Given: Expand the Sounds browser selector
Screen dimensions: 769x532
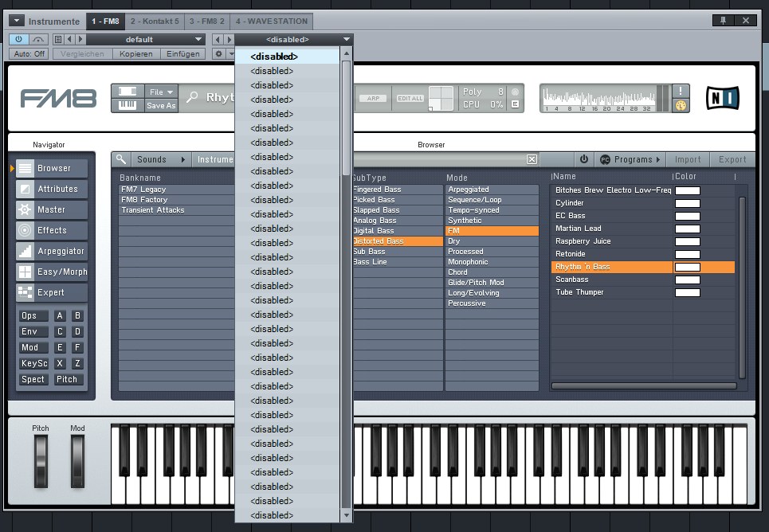Looking at the screenshot, I should (x=160, y=159).
